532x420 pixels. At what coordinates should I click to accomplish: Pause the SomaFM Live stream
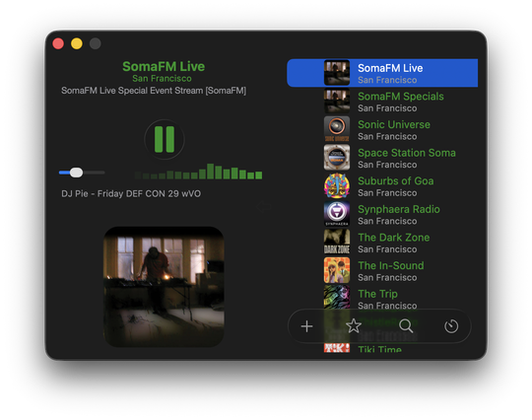165,140
